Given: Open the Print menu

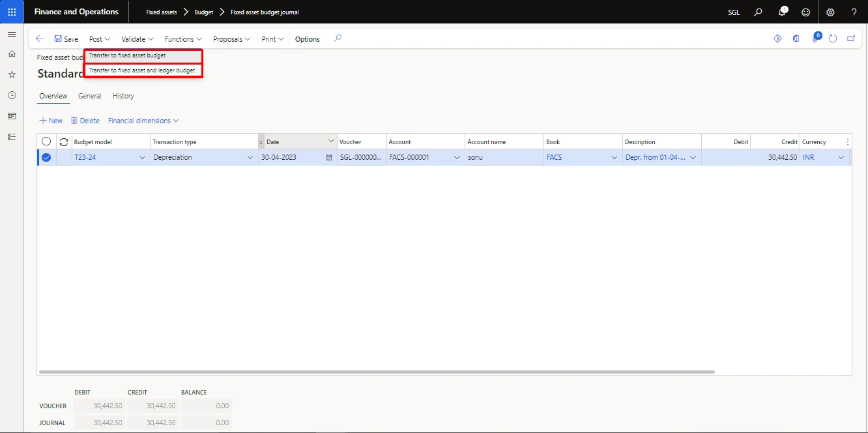Looking at the screenshot, I should click(x=273, y=39).
